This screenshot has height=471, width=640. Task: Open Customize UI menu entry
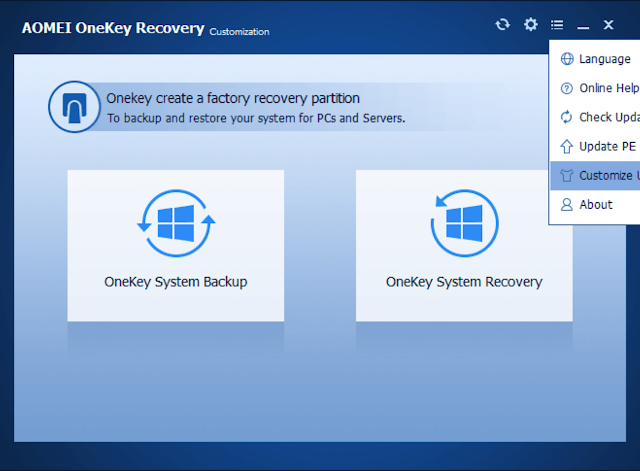(595, 176)
